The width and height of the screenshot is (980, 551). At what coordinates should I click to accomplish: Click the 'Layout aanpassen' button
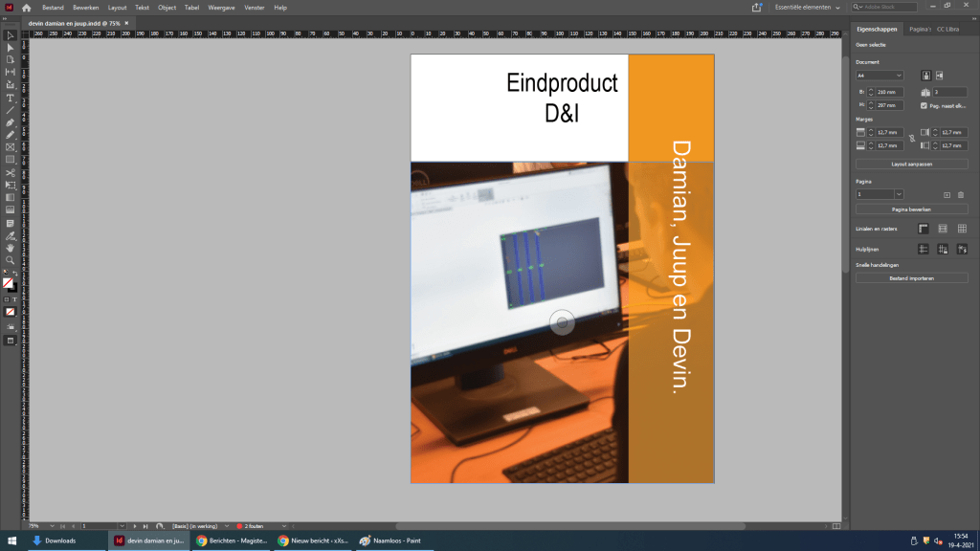(911, 164)
